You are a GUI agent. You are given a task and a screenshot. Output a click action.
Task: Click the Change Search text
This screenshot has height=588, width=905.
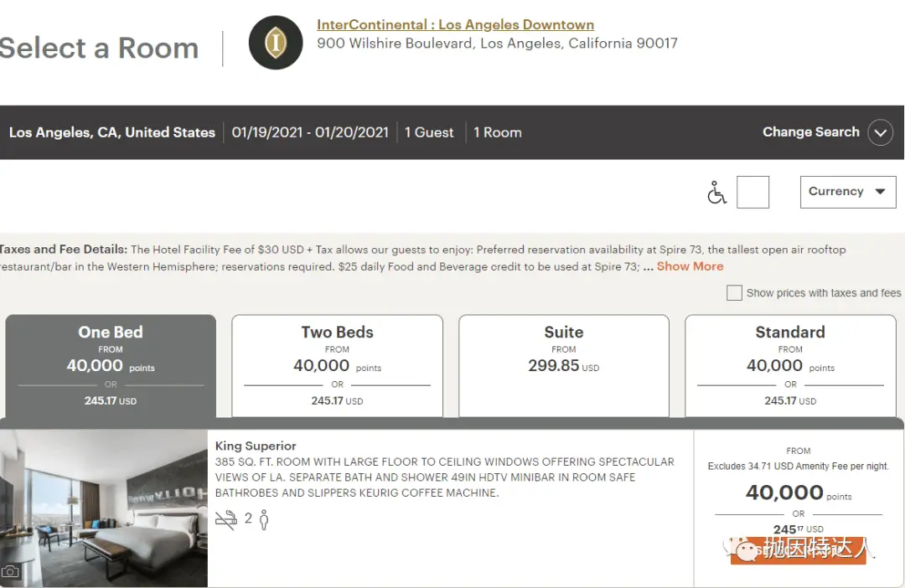point(810,132)
